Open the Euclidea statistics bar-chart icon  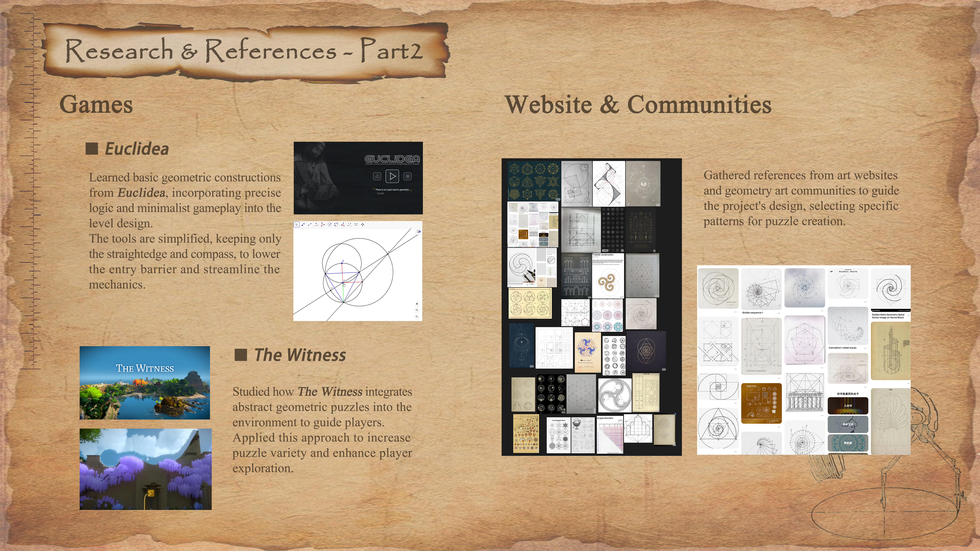(x=377, y=176)
